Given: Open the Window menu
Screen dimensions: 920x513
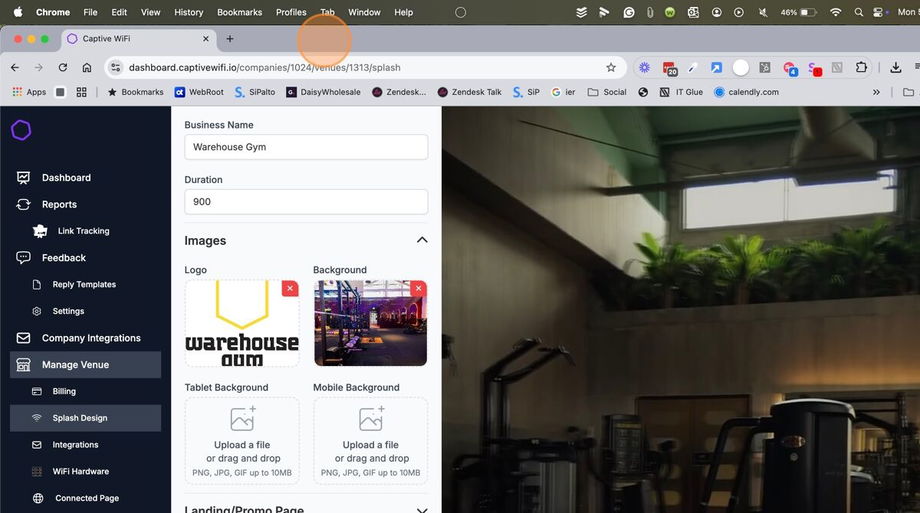Looking at the screenshot, I should tap(364, 12).
